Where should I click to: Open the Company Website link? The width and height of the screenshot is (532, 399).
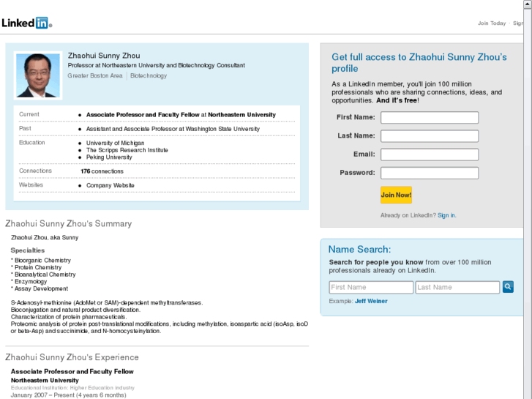pyautogui.click(x=110, y=185)
